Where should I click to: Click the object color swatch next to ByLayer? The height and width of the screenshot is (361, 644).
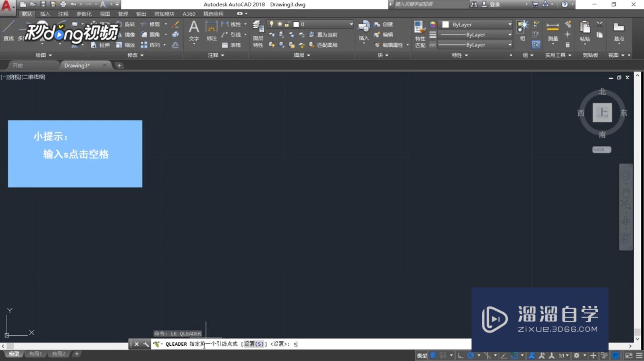(x=445, y=25)
